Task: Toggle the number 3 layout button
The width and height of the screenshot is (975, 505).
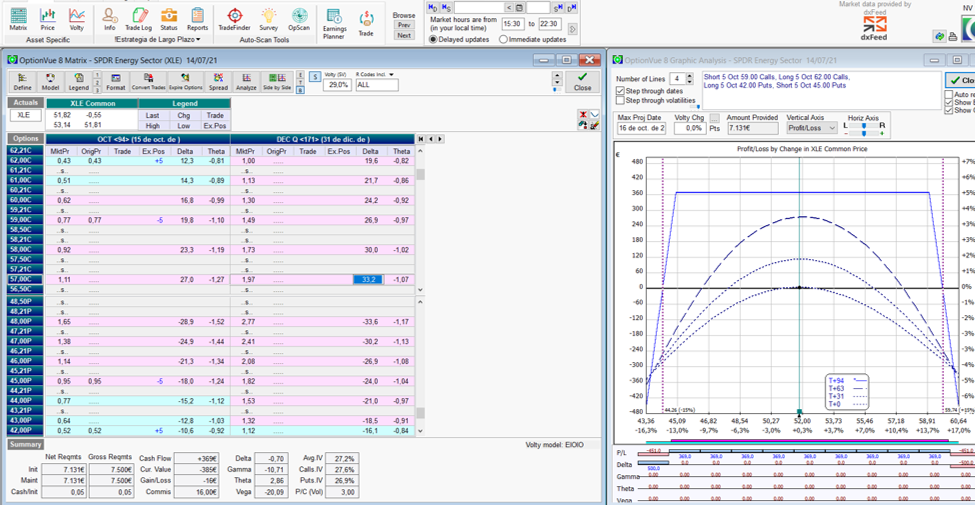Action: tap(97, 90)
